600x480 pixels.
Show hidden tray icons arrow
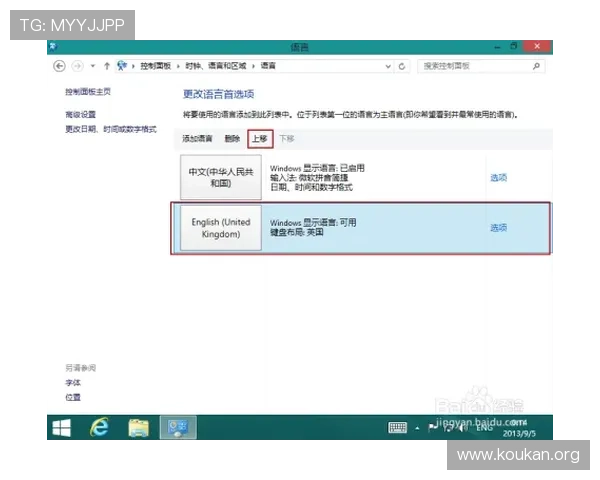click(417, 428)
